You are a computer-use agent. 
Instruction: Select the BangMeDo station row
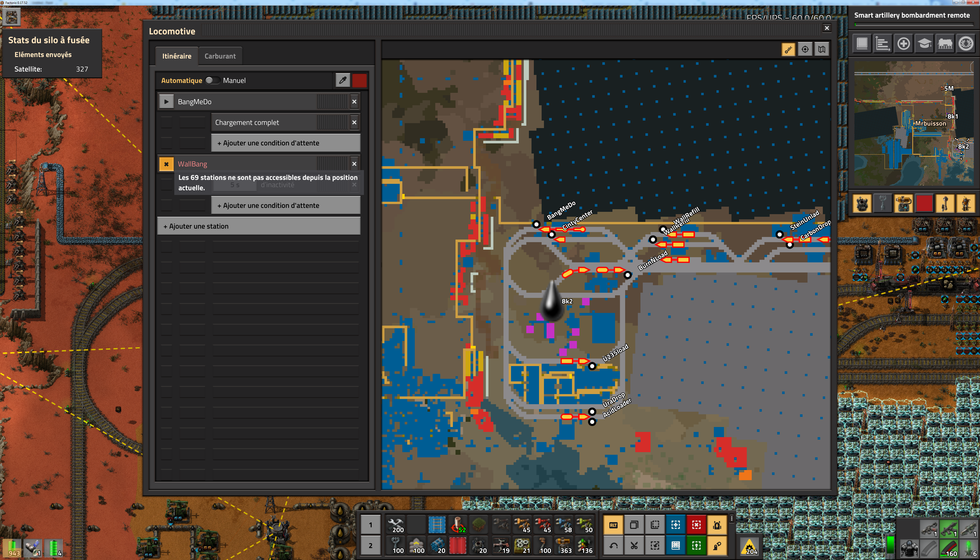click(x=259, y=102)
